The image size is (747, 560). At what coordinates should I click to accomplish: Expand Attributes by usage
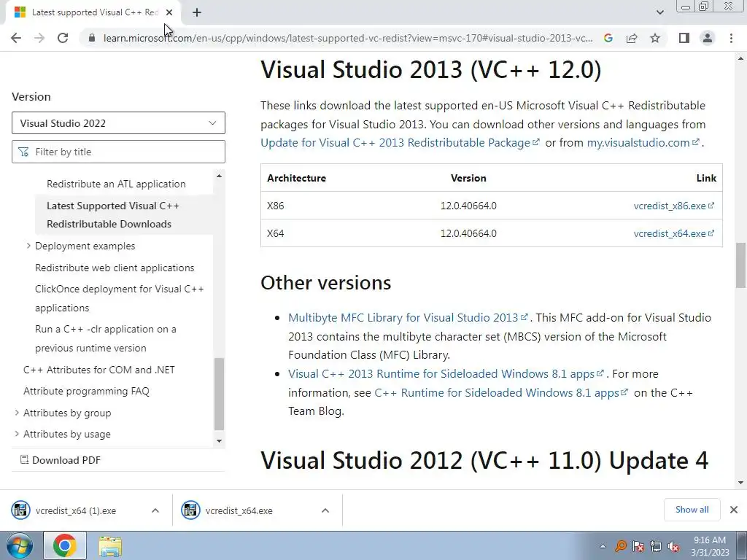click(17, 434)
